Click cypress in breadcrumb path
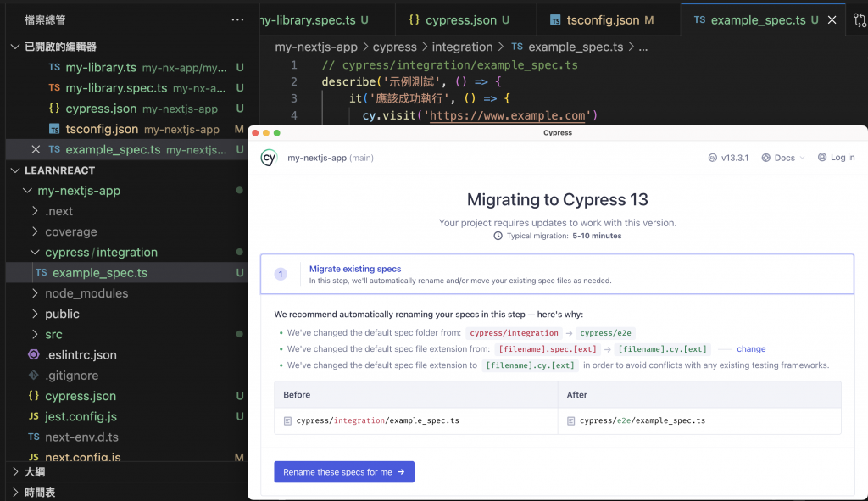 395,47
